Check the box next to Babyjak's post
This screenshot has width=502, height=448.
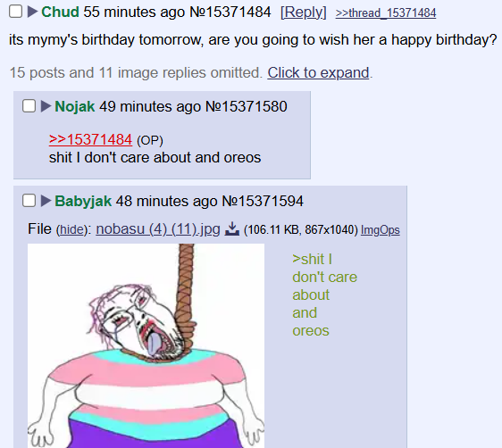(x=29, y=201)
